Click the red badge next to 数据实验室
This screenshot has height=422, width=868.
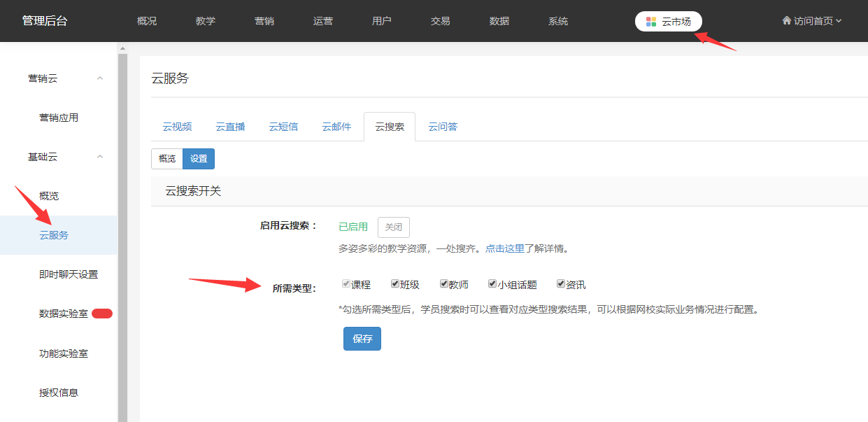[x=102, y=314]
